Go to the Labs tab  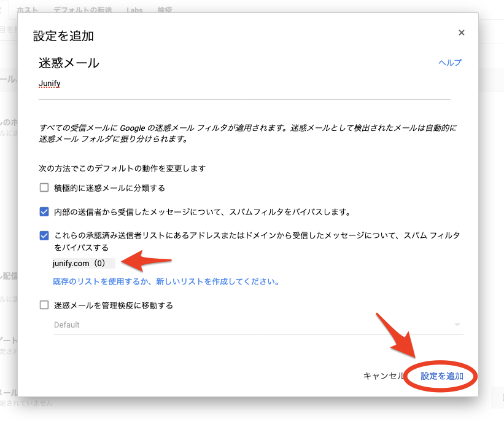pos(134,10)
